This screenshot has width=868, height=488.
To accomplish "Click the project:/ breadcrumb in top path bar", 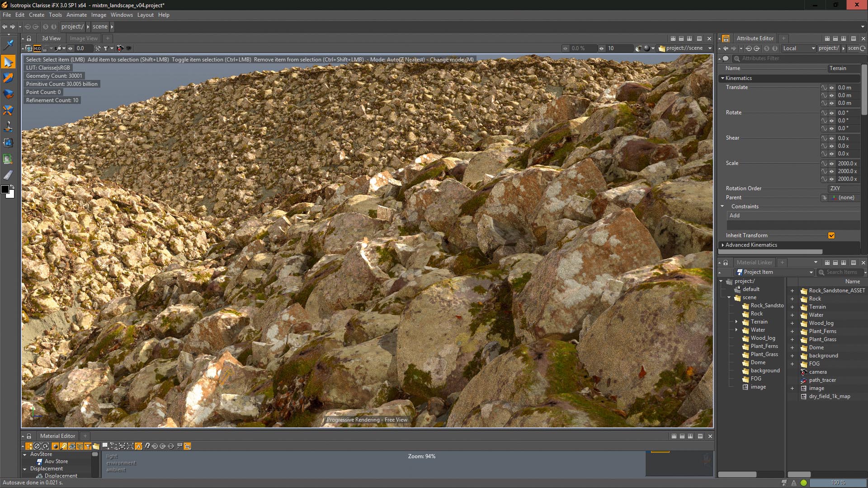I will (x=72, y=27).
